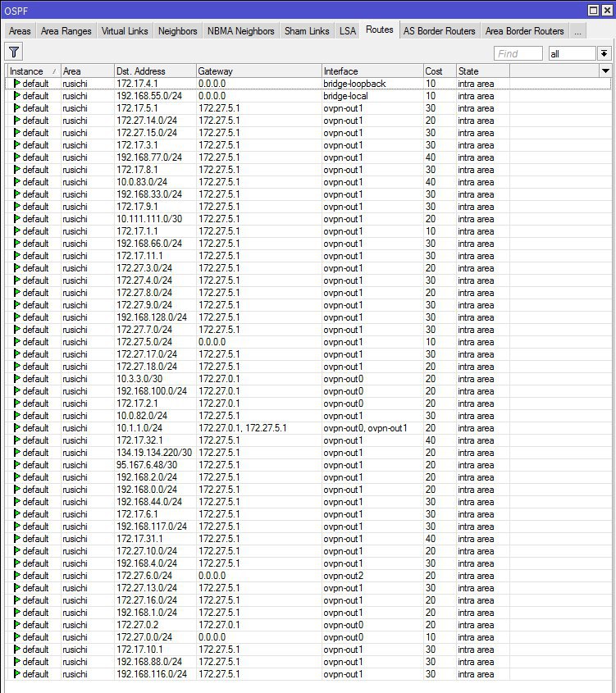Select destination 172.17.8.1
The height and width of the screenshot is (693, 616).
click(x=137, y=170)
